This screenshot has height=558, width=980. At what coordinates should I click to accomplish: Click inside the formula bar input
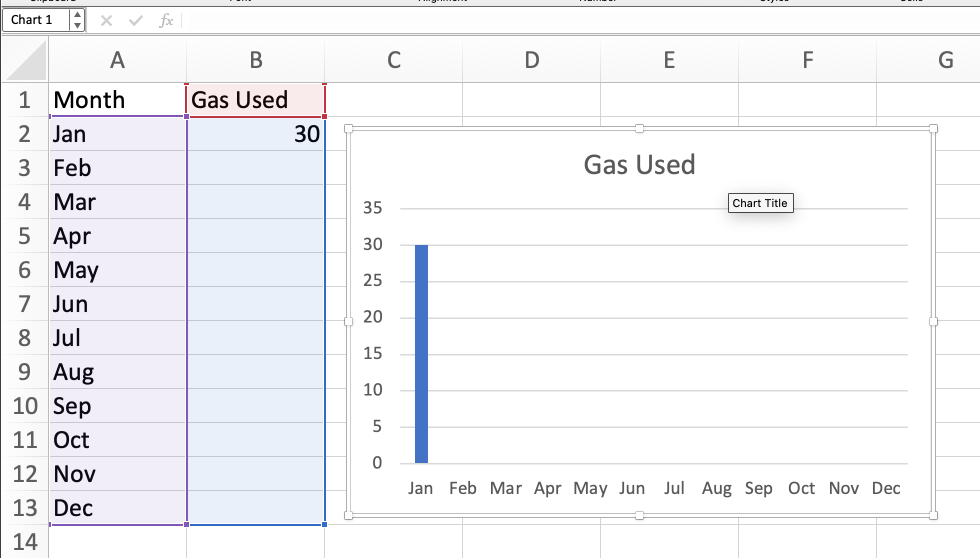coord(550,20)
